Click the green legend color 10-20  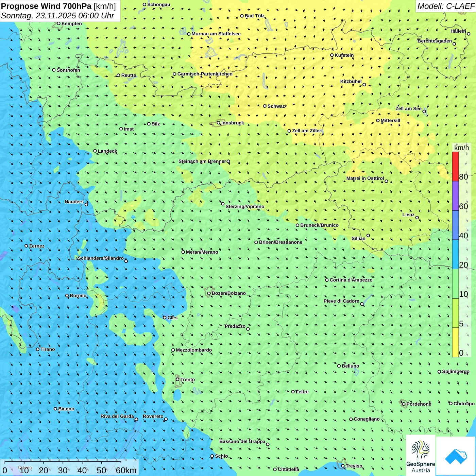[x=455, y=284]
